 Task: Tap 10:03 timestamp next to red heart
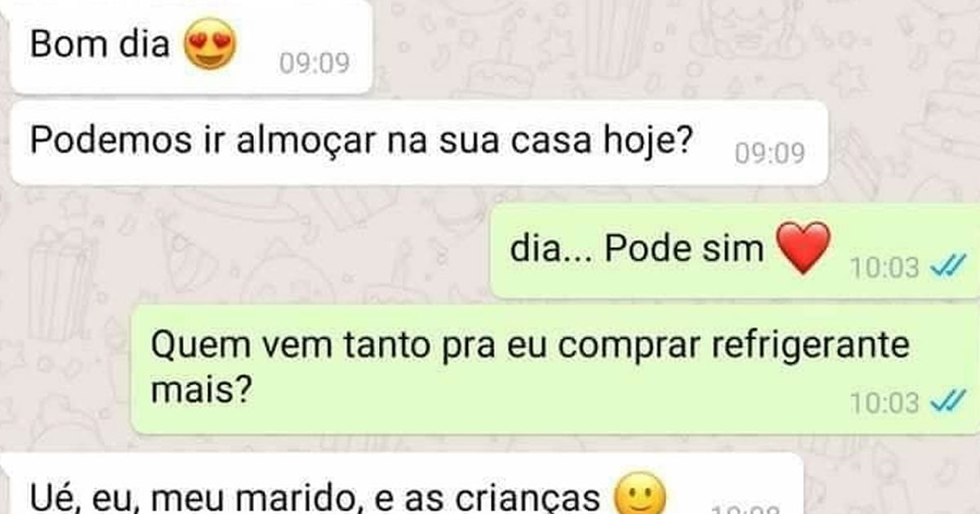(x=885, y=267)
